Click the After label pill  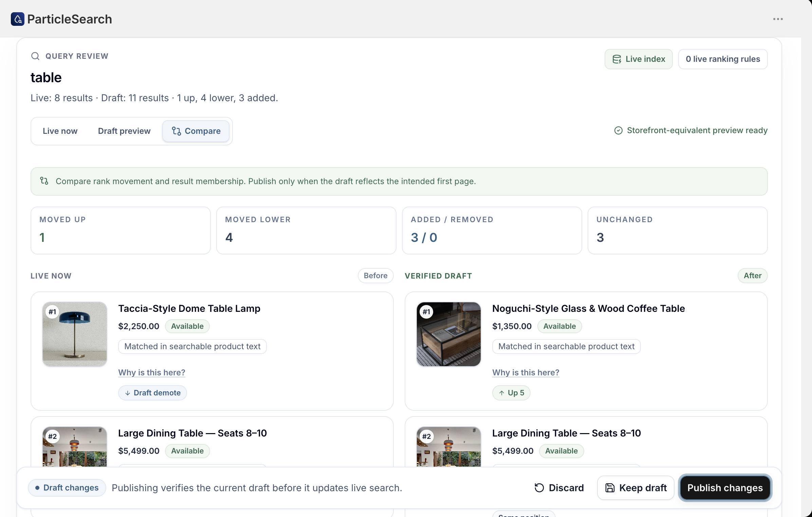point(753,276)
